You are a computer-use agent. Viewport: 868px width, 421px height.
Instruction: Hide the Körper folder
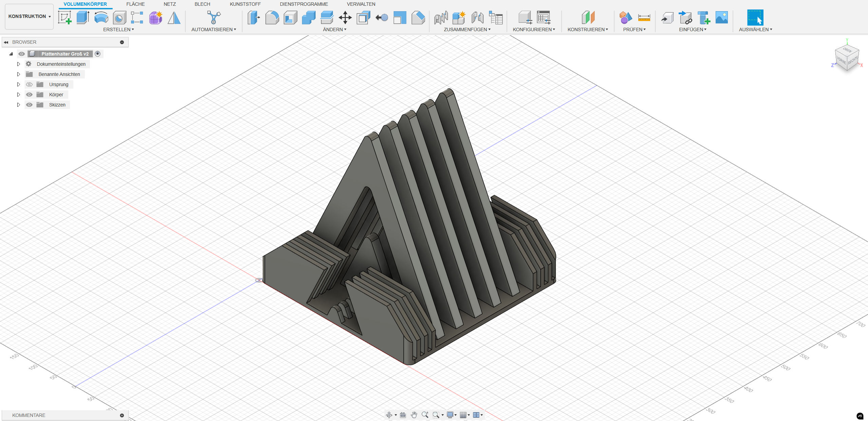click(x=29, y=95)
